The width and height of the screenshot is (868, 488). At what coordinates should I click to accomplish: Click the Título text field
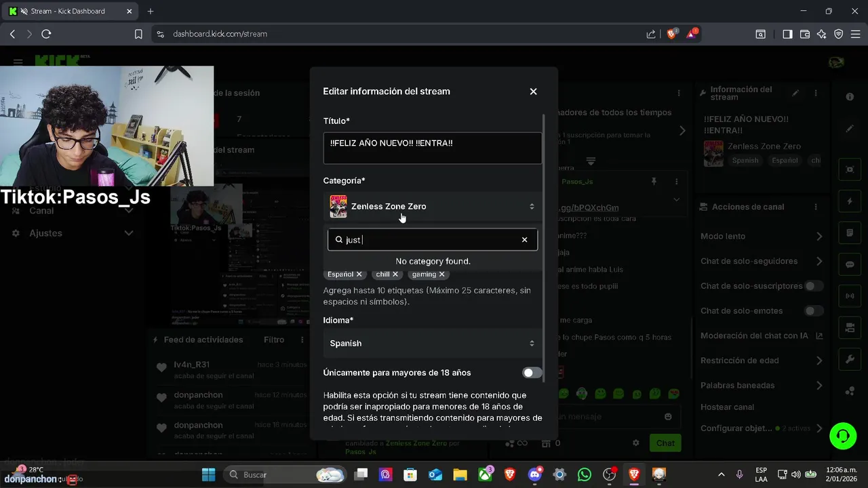(x=433, y=148)
